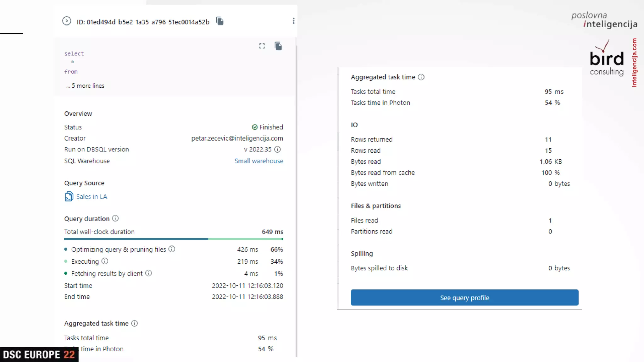The width and height of the screenshot is (644, 362).
Task: Click the Sales in LA file icon
Action: 69,197
